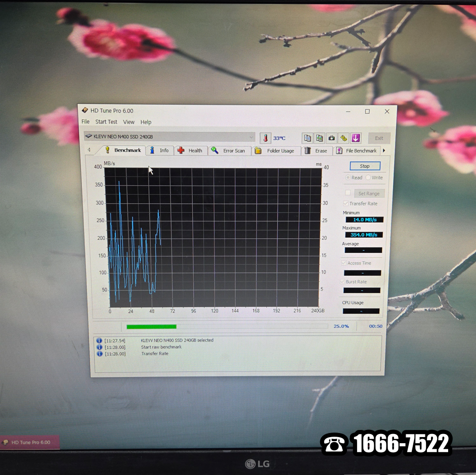Click the purple down-arrow minimize-to-tray icon
This screenshot has width=476, height=475.
[356, 138]
